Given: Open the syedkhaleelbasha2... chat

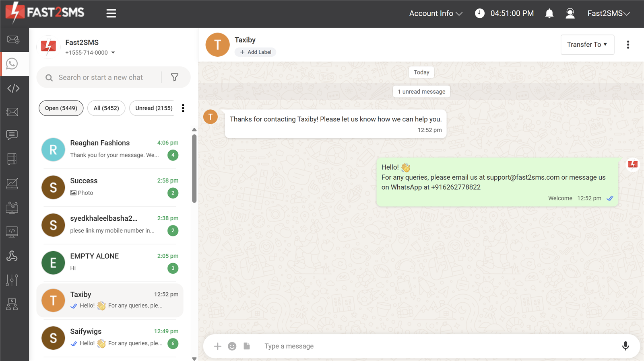Looking at the screenshot, I should tap(110, 225).
